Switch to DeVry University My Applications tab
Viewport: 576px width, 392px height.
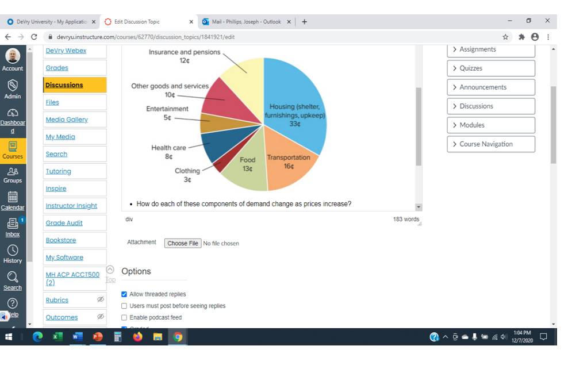pyautogui.click(x=51, y=22)
